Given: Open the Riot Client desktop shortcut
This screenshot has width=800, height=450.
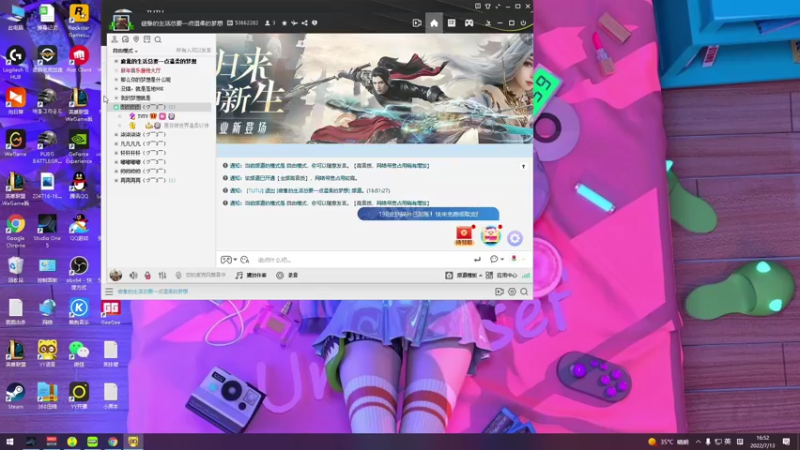Looking at the screenshot, I should coord(79,59).
